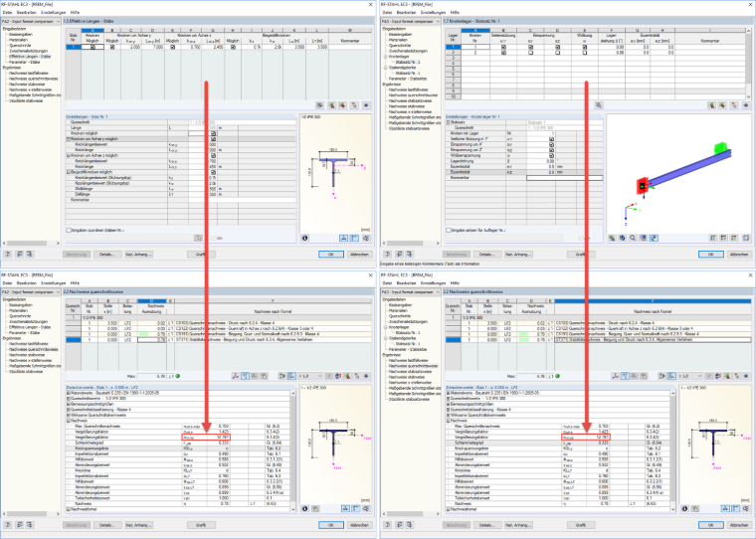Click the table icon below the middle of the Knotenlager table
The height and width of the screenshot is (539, 756).
(x=599, y=105)
